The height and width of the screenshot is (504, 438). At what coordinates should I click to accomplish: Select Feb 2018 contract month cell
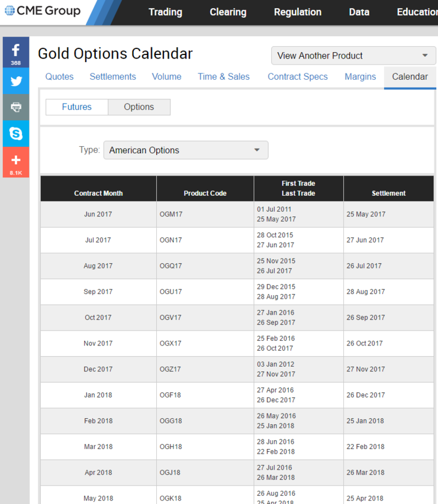98,421
